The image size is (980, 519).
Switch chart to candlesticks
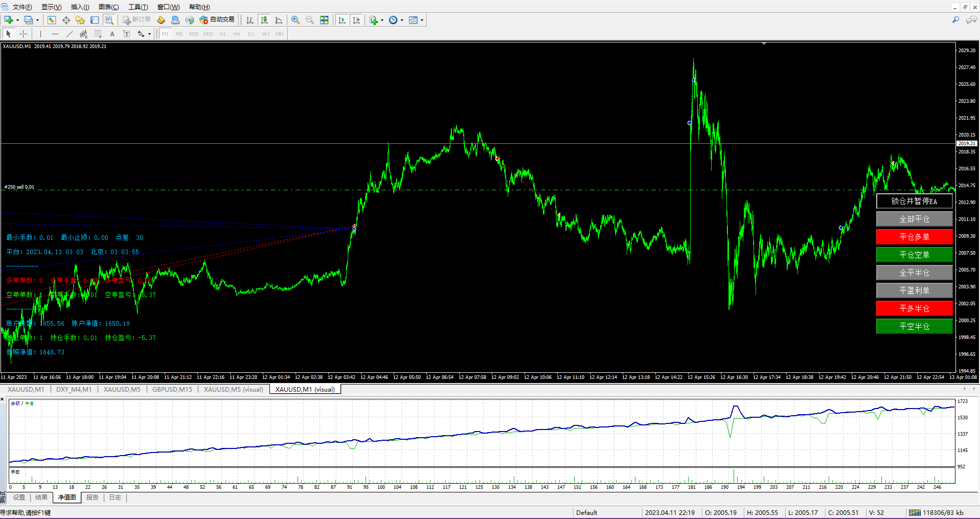264,20
